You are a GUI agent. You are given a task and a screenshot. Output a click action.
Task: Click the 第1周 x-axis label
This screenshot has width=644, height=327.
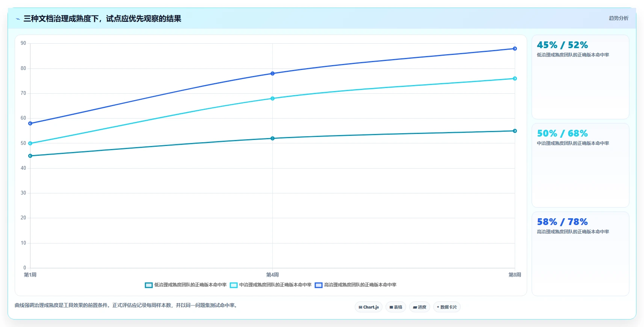(x=30, y=275)
